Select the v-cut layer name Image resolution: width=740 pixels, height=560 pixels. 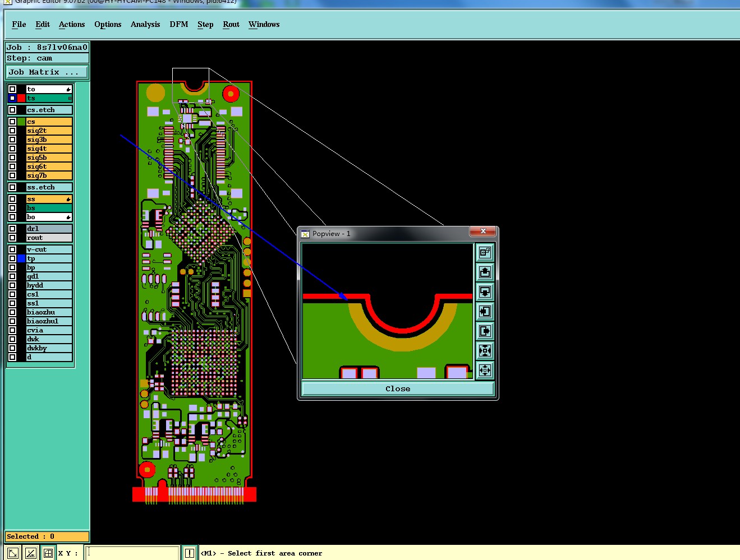[49, 249]
